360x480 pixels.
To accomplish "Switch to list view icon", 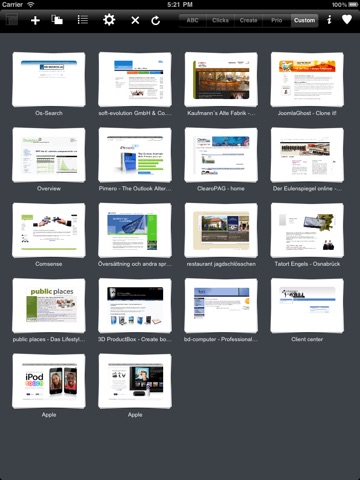I will tap(82, 20).
